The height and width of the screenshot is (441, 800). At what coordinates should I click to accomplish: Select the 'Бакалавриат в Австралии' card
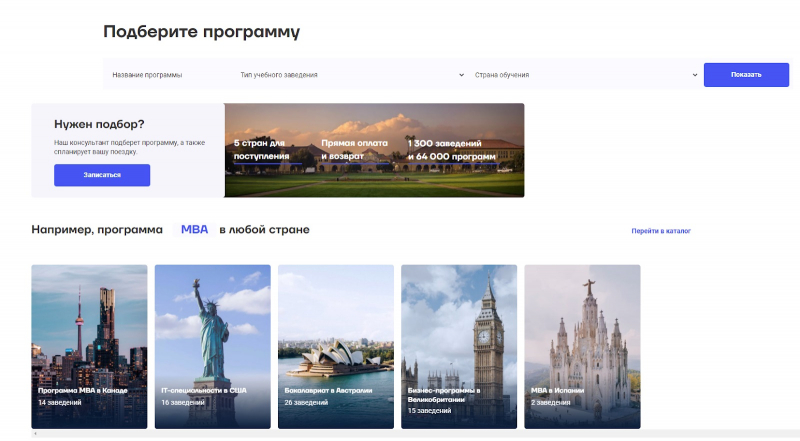[335, 346]
